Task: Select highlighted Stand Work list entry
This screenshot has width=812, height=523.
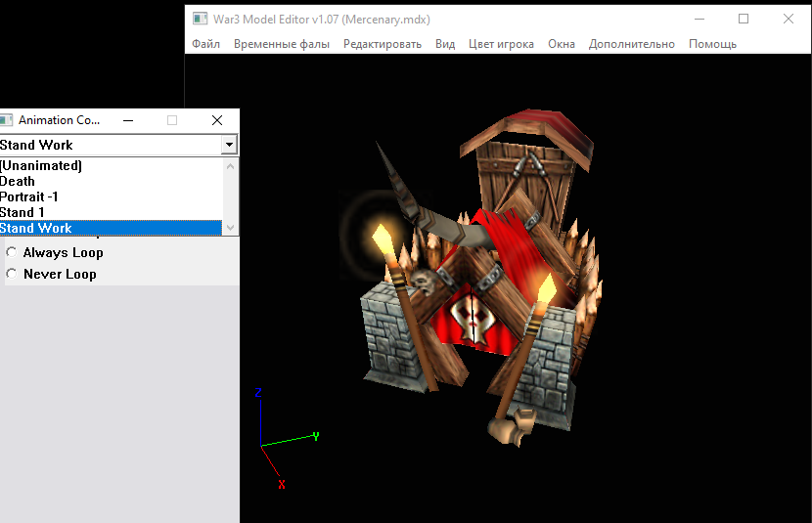Action: [x=111, y=228]
